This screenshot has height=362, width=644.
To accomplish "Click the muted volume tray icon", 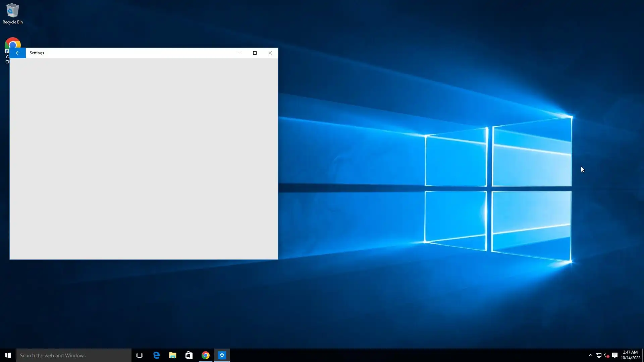I will (x=606, y=355).
